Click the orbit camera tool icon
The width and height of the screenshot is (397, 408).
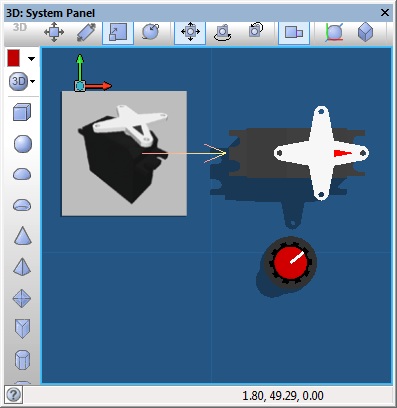click(x=222, y=32)
